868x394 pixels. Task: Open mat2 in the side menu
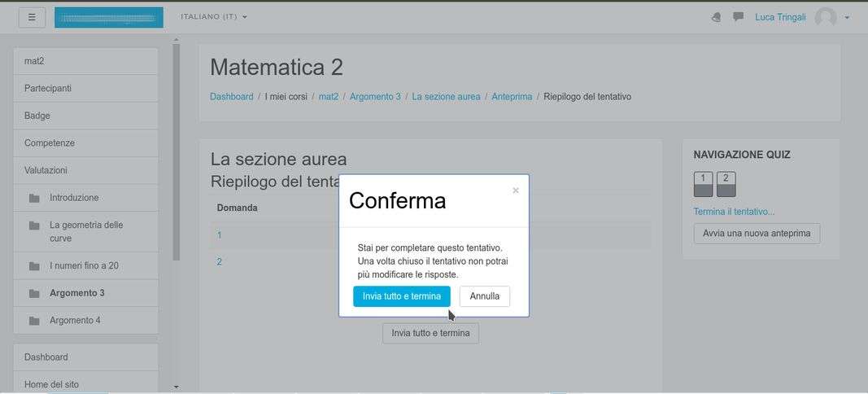[x=85, y=61]
